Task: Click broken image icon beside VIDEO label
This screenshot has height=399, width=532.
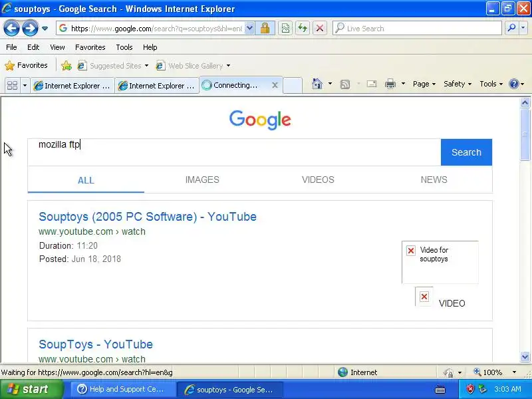Action: (424, 297)
